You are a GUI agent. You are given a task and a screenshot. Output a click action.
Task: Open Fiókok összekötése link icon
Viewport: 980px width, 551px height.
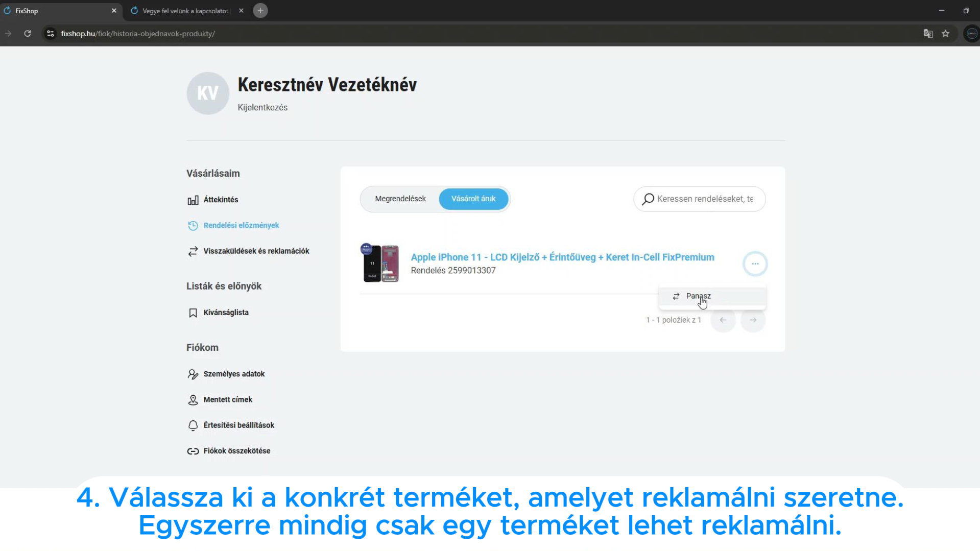pyautogui.click(x=193, y=451)
